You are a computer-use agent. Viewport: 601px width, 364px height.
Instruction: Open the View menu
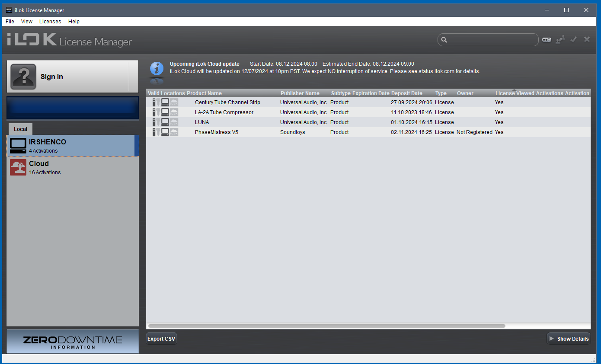tap(27, 22)
